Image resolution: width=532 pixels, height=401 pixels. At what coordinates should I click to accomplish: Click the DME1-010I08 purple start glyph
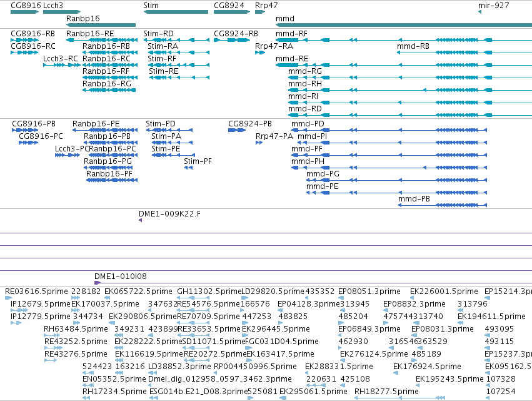[x=98, y=283]
